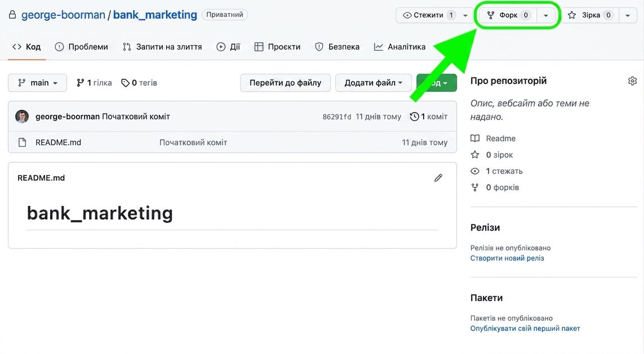Expand the Стежити notifications dropdown arrow
This screenshot has width=644, height=354.
(465, 15)
